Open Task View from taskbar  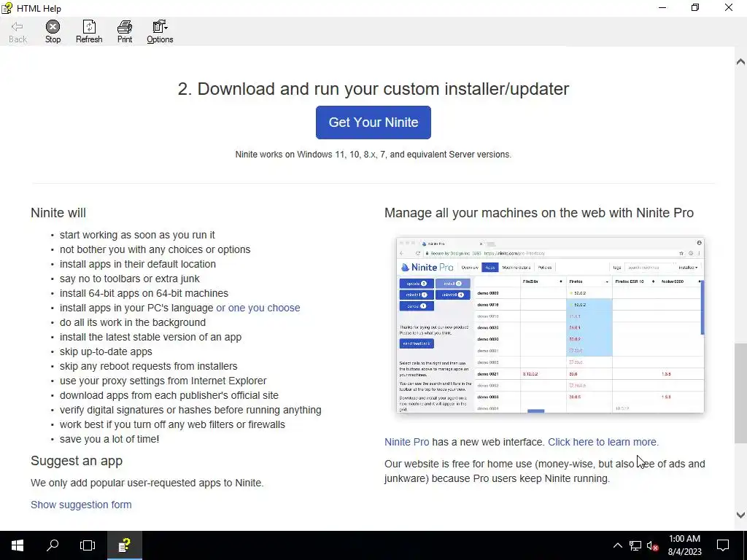[88, 545]
